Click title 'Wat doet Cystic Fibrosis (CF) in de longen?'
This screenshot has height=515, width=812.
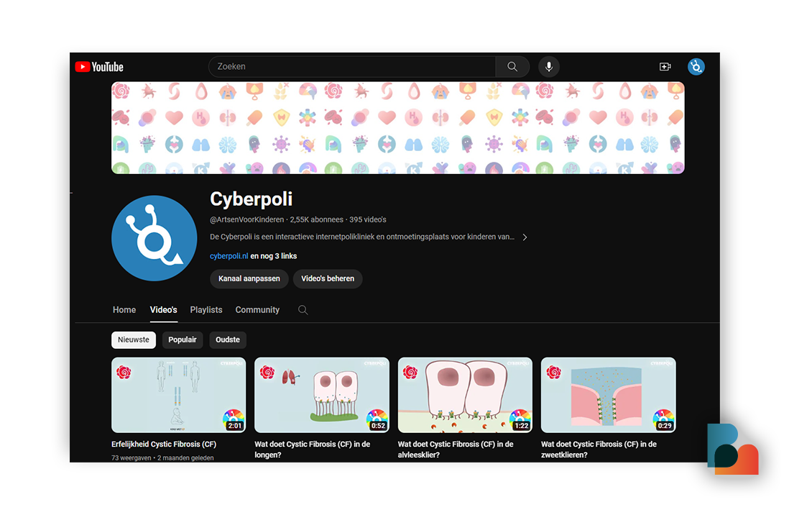point(313,450)
